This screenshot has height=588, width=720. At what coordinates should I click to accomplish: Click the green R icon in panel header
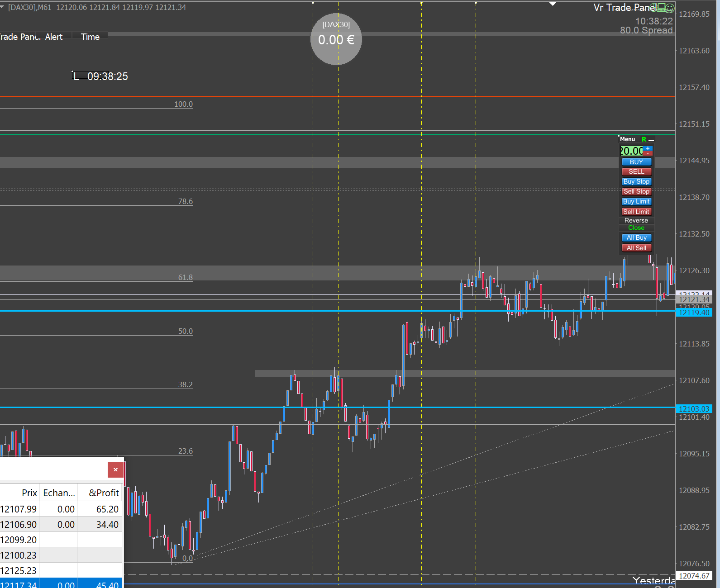pyautogui.click(x=644, y=139)
